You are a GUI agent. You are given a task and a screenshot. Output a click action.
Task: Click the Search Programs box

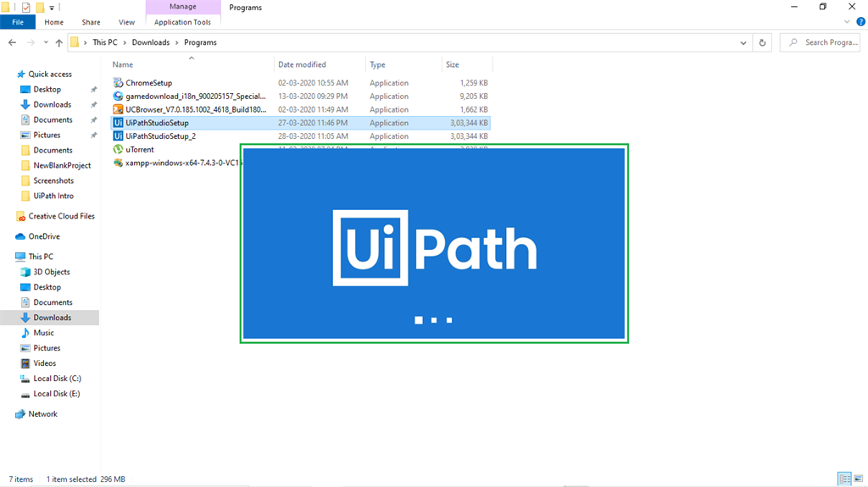coord(821,42)
